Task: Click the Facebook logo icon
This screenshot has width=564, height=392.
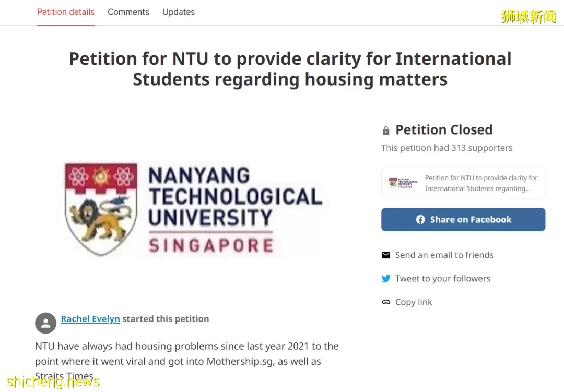Action: 420,220
